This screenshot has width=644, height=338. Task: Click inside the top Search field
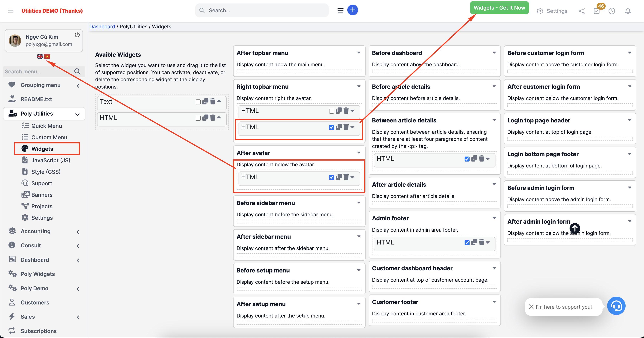click(x=262, y=10)
